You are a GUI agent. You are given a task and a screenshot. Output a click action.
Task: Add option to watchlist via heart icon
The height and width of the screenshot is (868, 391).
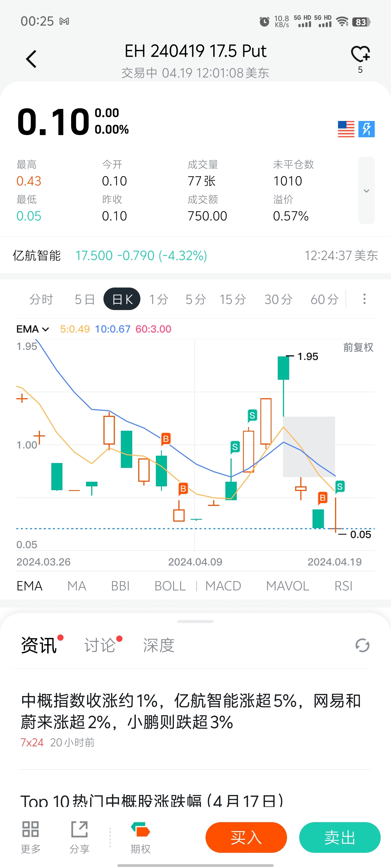[x=360, y=55]
